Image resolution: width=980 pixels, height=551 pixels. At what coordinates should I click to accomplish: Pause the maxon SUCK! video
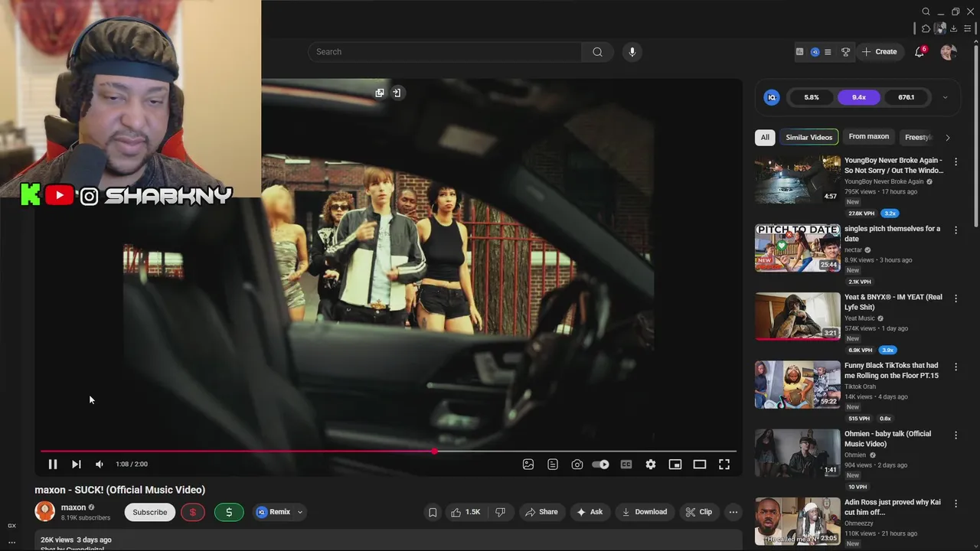tap(53, 464)
